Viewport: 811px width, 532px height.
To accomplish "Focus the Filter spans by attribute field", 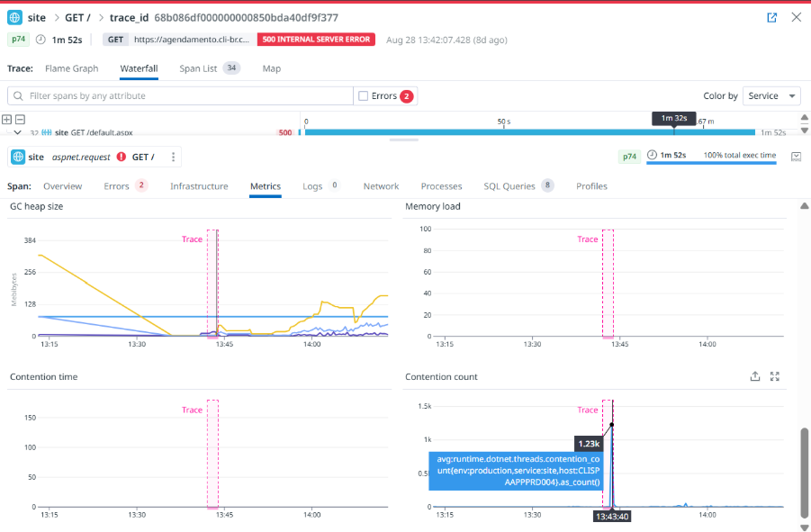I will [189, 96].
